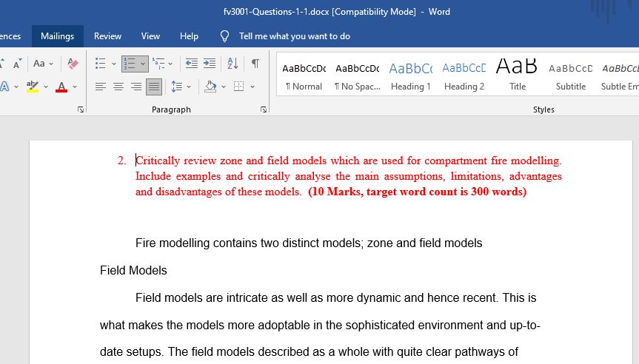The width and height of the screenshot is (639, 364).
Task: Click the Increase Indent icon
Action: pyautogui.click(x=210, y=64)
